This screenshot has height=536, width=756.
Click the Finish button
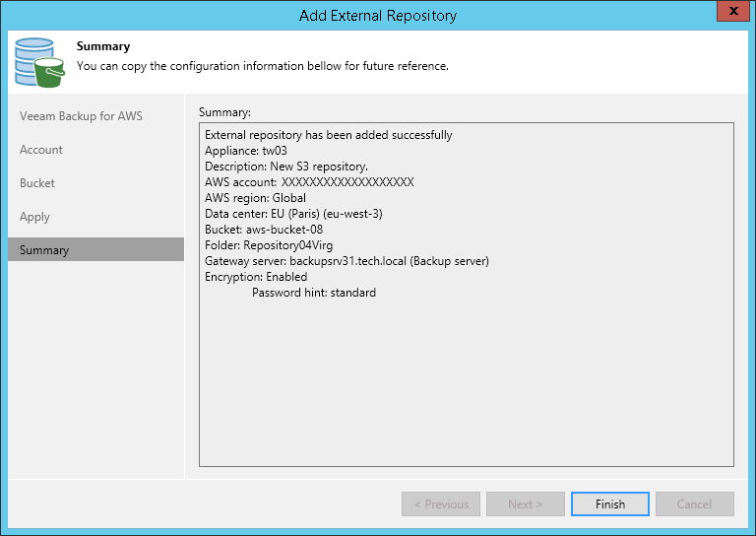click(x=610, y=503)
